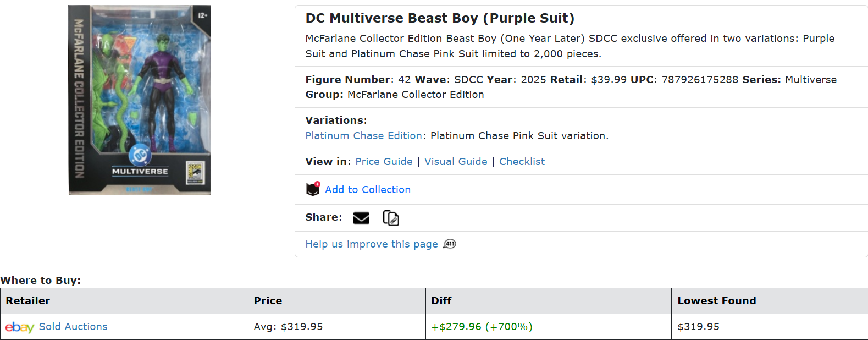Open the Platinum Chase Edition variation link
868x340 pixels.
pyautogui.click(x=363, y=136)
